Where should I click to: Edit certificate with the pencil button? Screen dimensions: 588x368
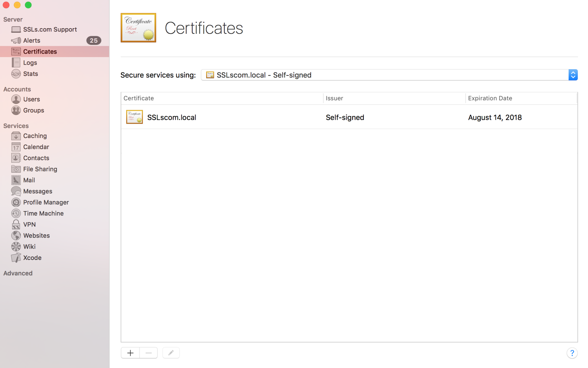pyautogui.click(x=171, y=353)
